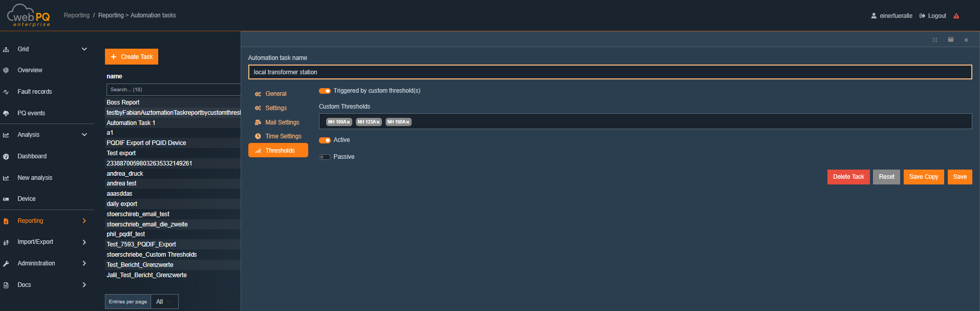Close the automation task panel
Viewport: 980px width, 311px height.
(966, 40)
